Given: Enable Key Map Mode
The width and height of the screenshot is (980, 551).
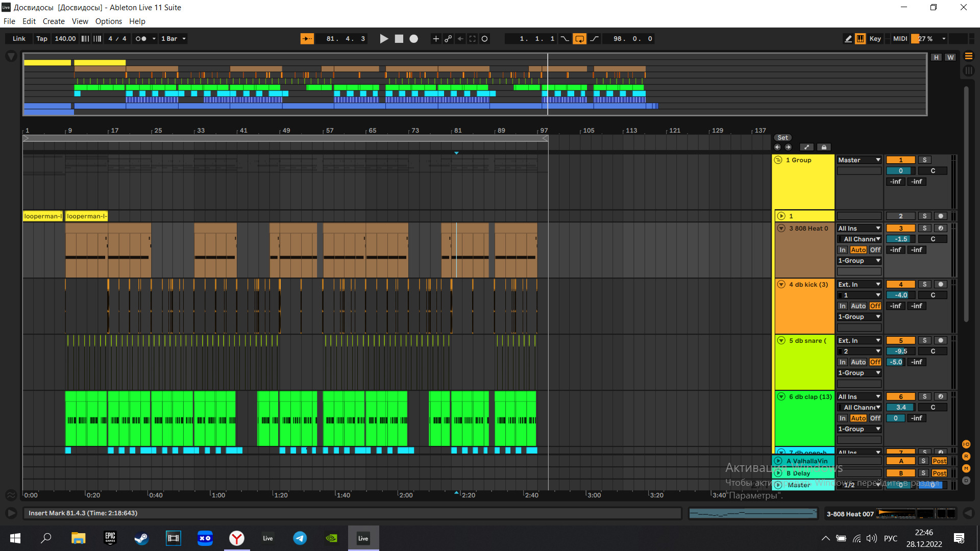Looking at the screenshot, I should (875, 39).
